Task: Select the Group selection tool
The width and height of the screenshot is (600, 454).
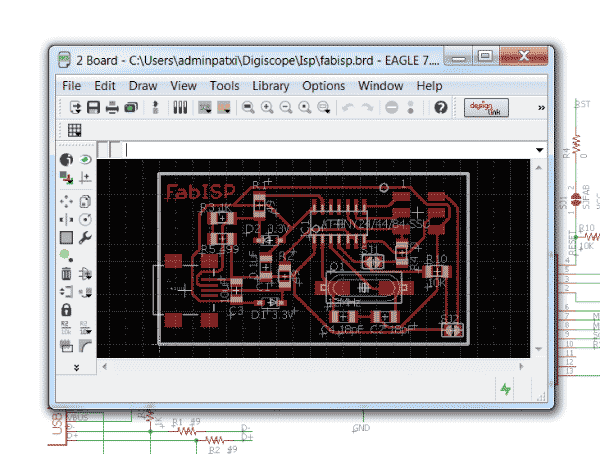Action: click(66, 238)
